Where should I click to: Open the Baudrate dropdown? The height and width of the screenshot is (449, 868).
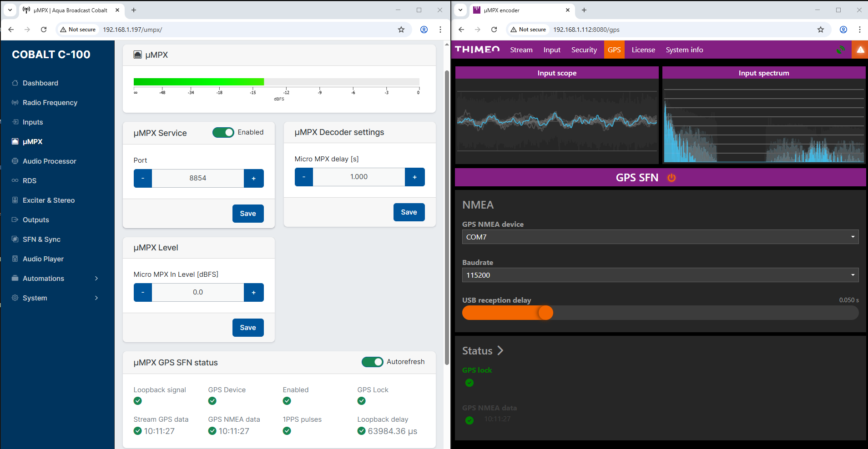[660, 275]
